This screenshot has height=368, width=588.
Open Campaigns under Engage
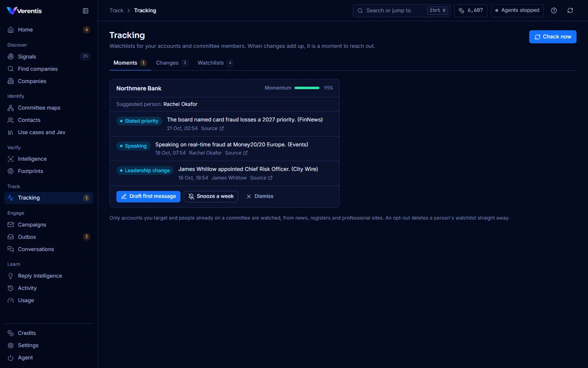pyautogui.click(x=49, y=224)
